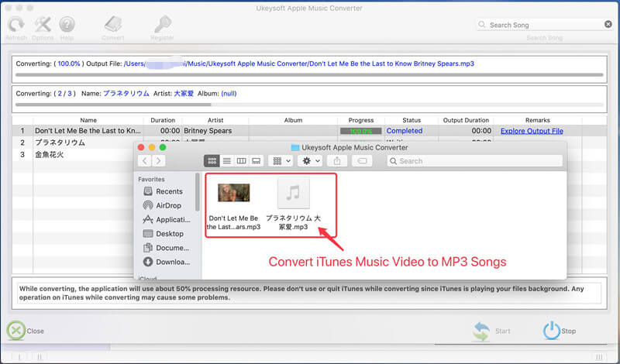Screen dimensions: 620x364
Task: Click the Register key icon
Action: point(163,25)
